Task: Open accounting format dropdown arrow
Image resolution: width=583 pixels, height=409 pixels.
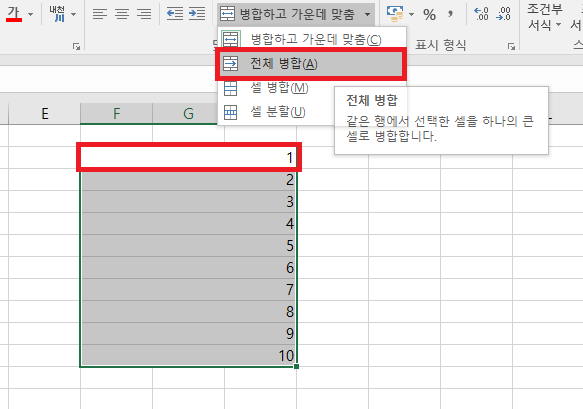Action: [x=411, y=15]
